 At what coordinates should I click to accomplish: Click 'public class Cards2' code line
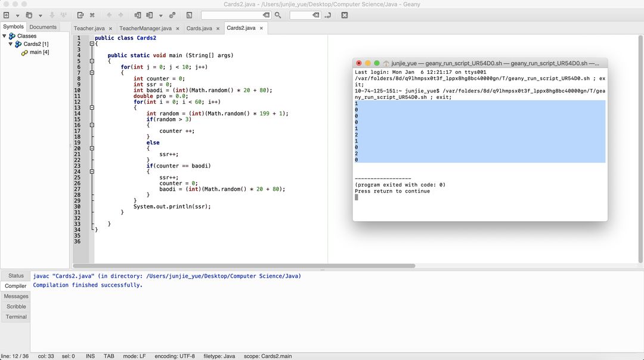coord(125,38)
